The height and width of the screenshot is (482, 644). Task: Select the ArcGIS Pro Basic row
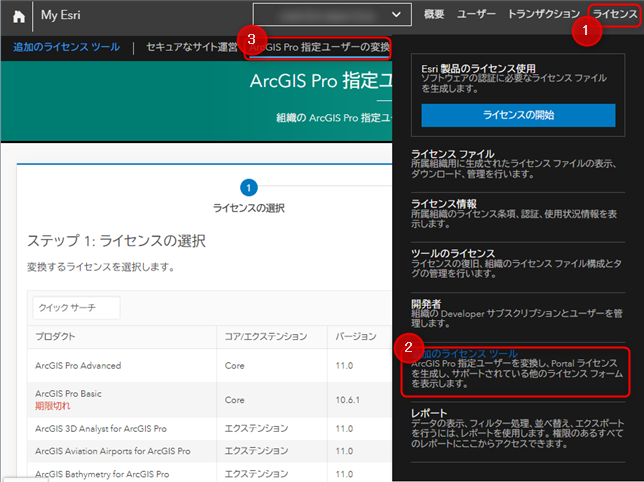pos(209,400)
